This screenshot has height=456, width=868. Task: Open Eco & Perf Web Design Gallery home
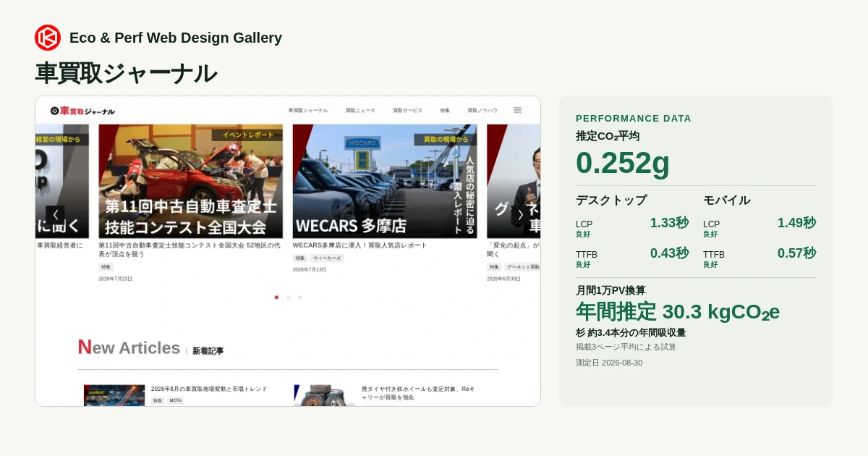[x=176, y=38]
